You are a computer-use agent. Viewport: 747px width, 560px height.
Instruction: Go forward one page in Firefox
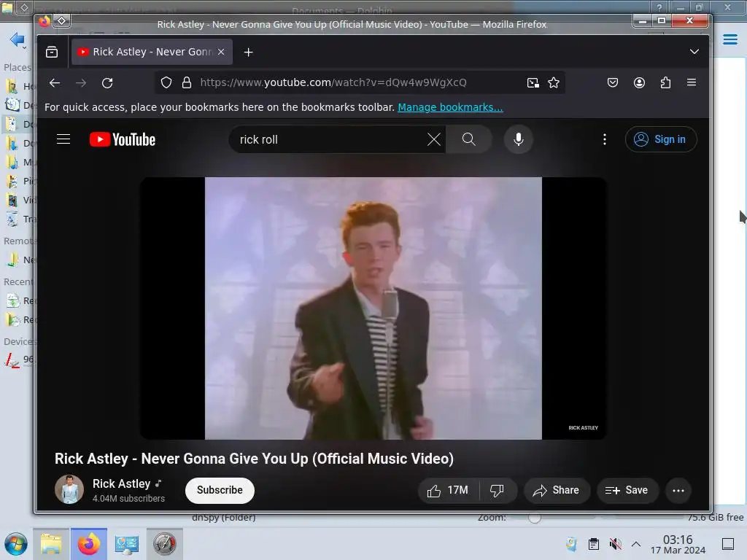pyautogui.click(x=81, y=83)
